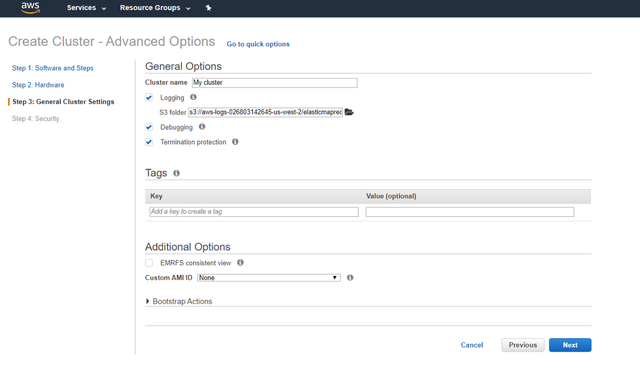Open the Resource Groups dropdown menu
This screenshot has width=640, height=380.
point(155,8)
